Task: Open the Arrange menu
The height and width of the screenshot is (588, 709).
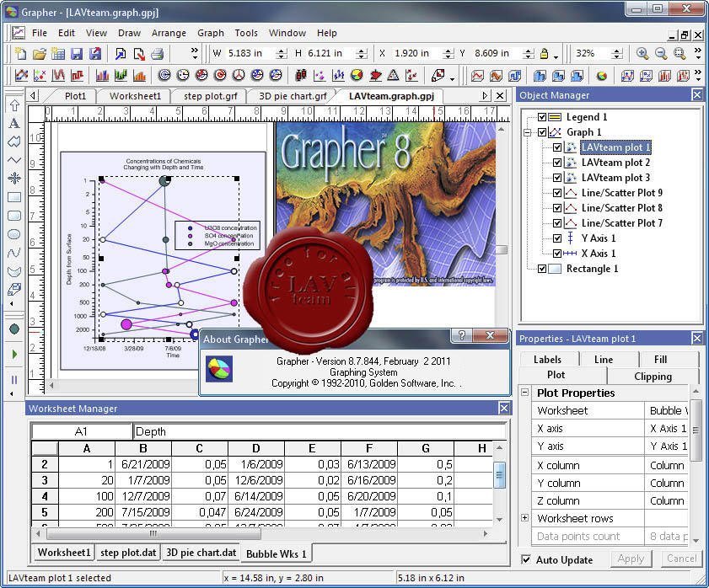Action: pyautogui.click(x=169, y=33)
